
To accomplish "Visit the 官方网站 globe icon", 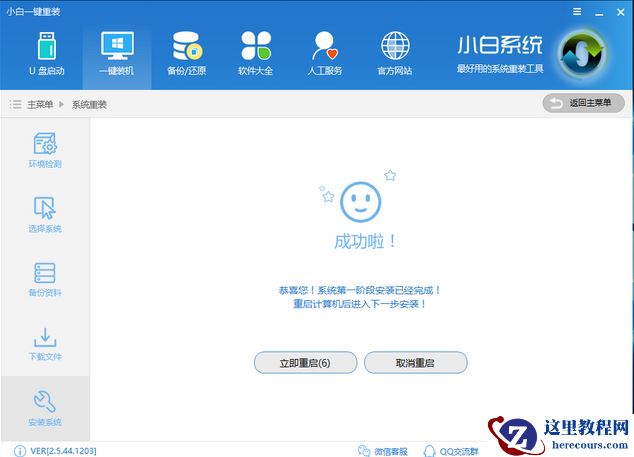I will (x=395, y=46).
